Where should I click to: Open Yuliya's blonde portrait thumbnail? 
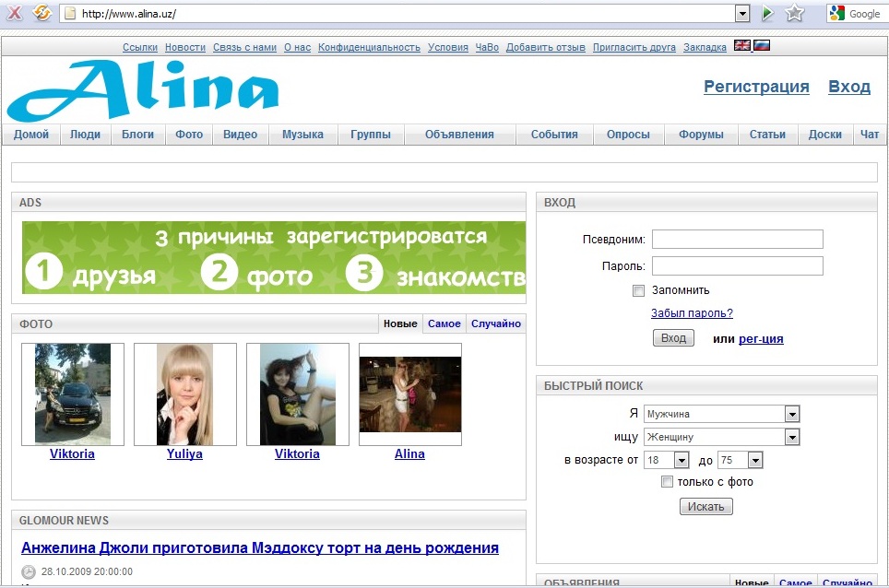(184, 394)
